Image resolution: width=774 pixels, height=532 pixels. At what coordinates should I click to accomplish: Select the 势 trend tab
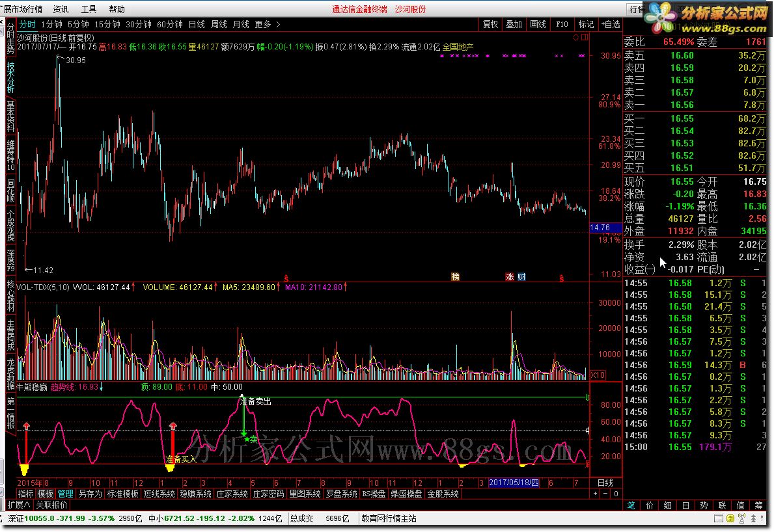tap(704, 505)
